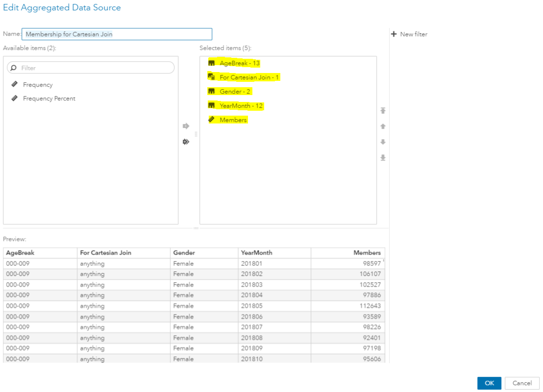Image resolution: width=543 pixels, height=392 pixels.
Task: Click the measure icon next to Frequency
Action: tap(14, 84)
